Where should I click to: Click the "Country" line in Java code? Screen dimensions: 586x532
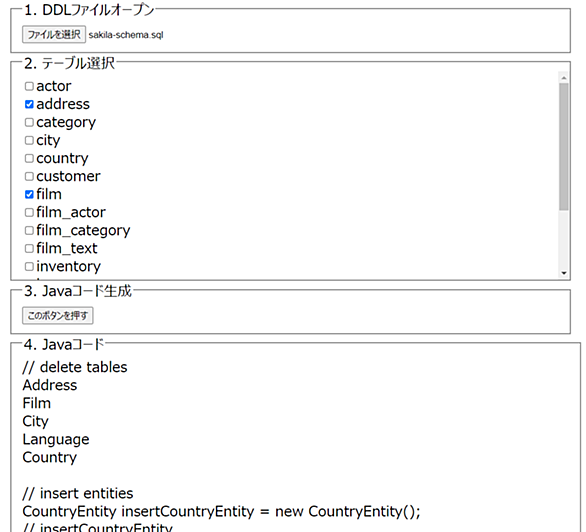50,457
